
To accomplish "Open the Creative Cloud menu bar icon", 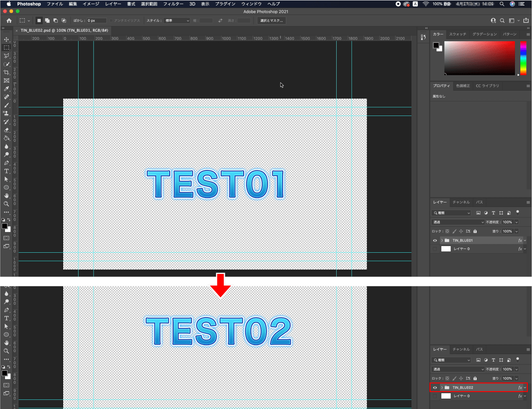I will pyautogui.click(x=406, y=4).
